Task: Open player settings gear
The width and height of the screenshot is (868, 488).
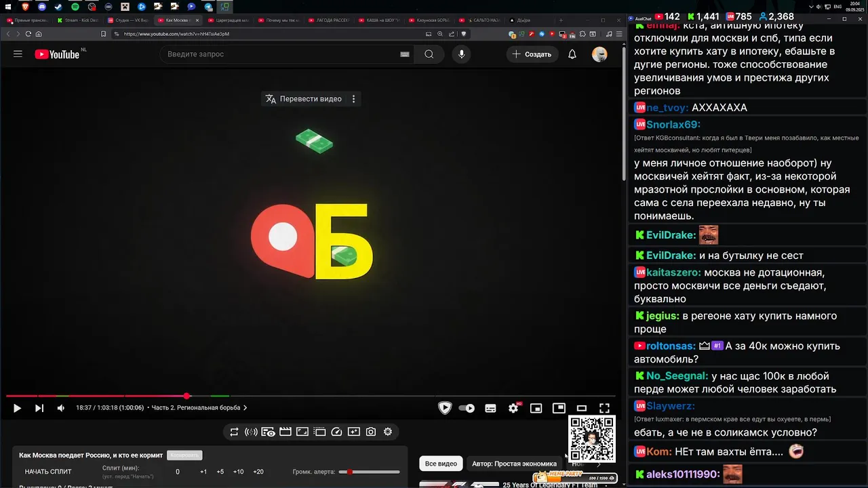Action: tap(513, 408)
